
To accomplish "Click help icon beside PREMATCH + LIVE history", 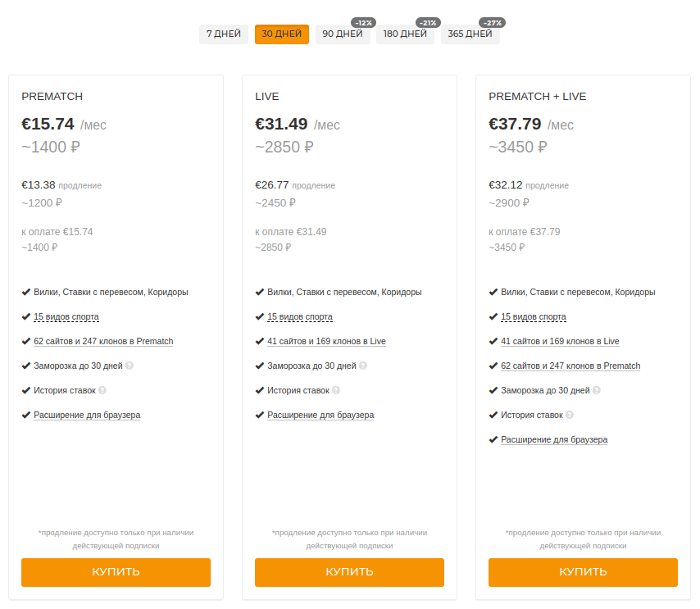I will 570,416.
